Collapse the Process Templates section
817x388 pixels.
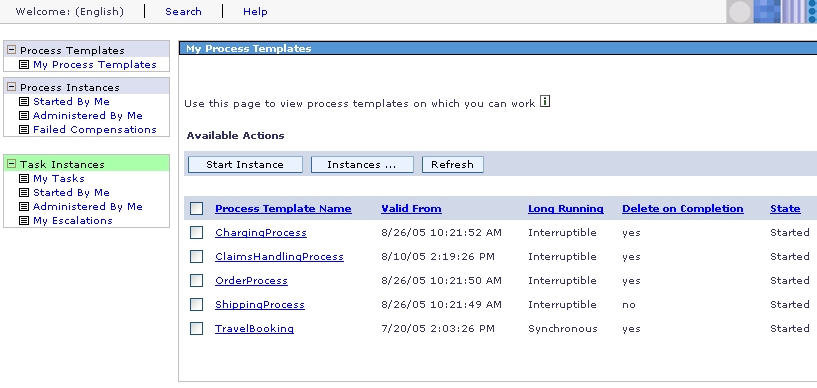coord(11,51)
